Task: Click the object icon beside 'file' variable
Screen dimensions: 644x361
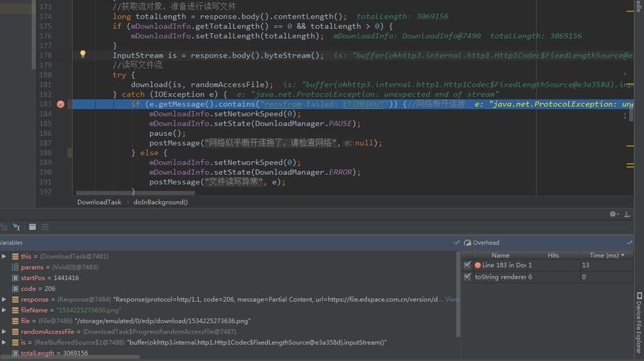Action: pos(15,321)
